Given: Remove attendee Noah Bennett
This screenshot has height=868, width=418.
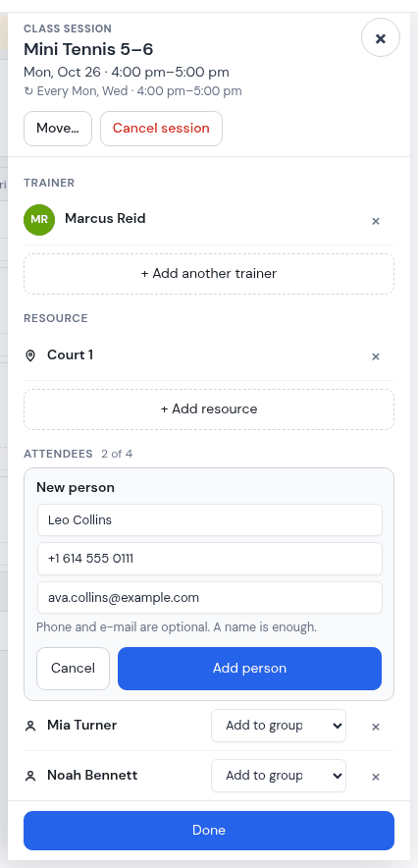Looking at the screenshot, I should tap(376, 777).
